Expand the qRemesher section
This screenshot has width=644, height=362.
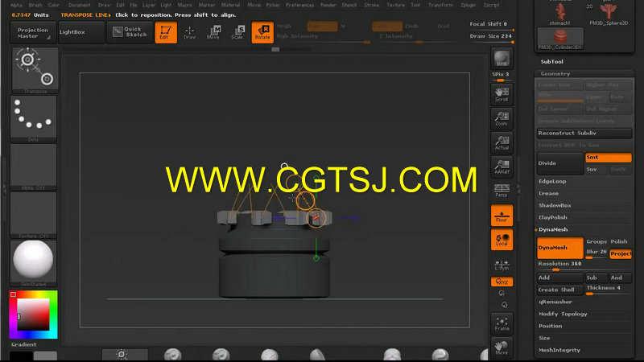click(x=555, y=302)
